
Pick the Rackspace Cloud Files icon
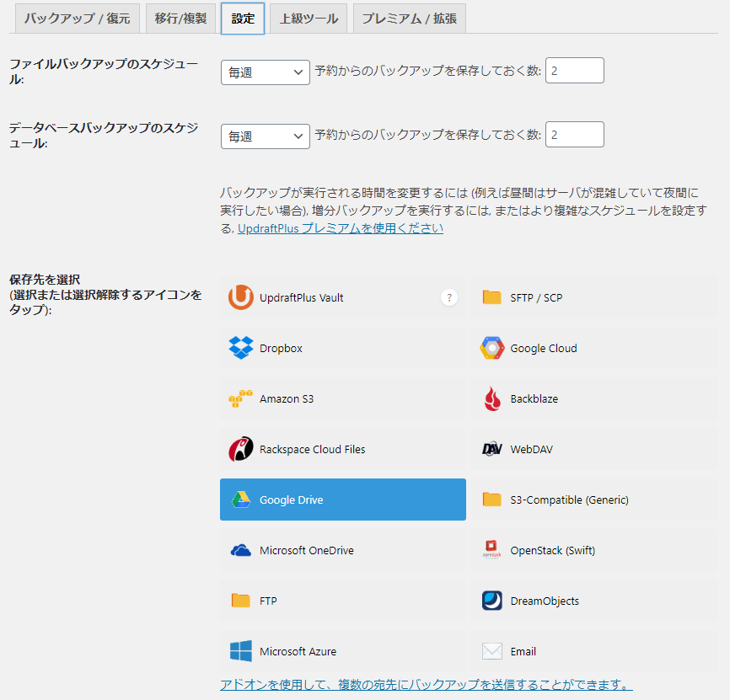click(241, 449)
